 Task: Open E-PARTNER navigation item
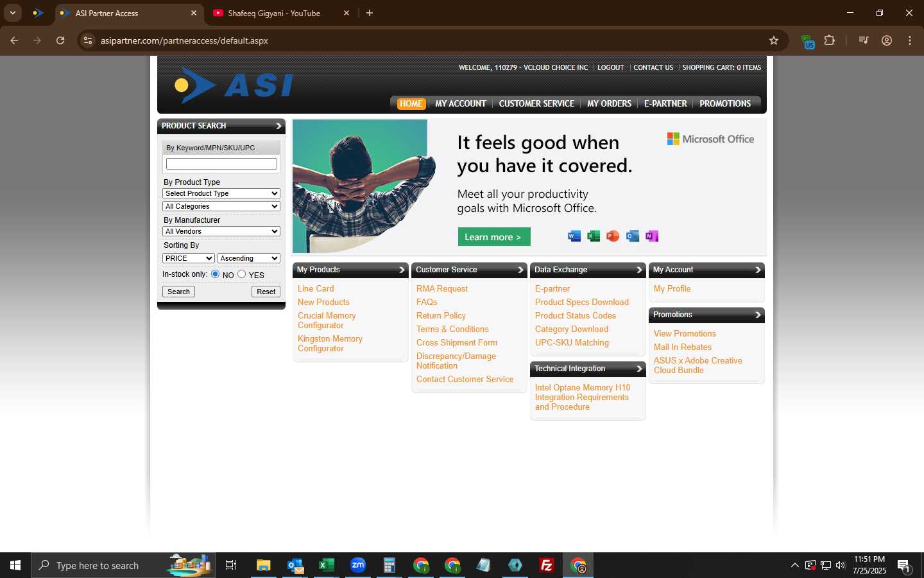665,103
